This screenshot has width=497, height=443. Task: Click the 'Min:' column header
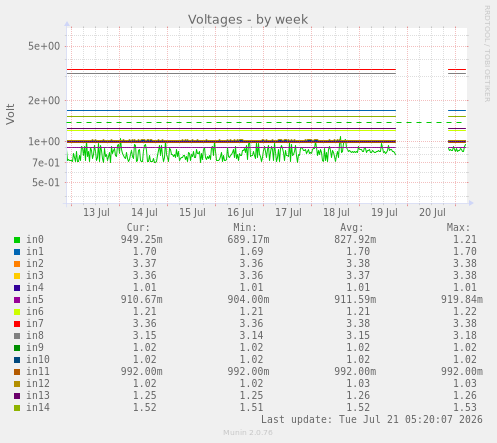[x=245, y=228]
